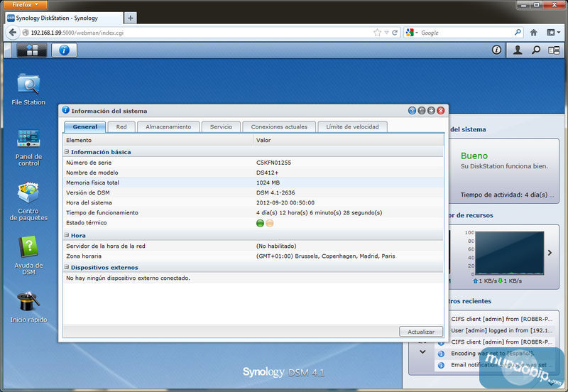Maximize the Información del sistema window
The width and height of the screenshot is (568, 392).
pyautogui.click(x=431, y=111)
